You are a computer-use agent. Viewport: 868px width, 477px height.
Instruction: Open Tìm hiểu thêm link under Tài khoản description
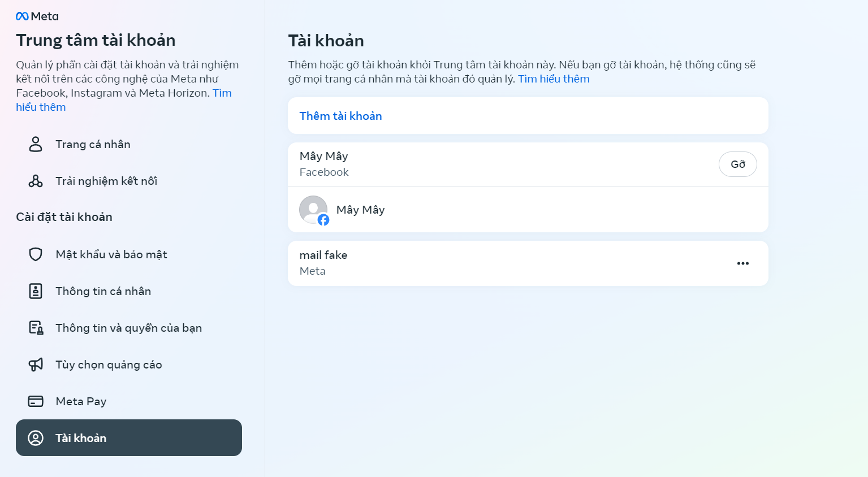click(x=554, y=79)
